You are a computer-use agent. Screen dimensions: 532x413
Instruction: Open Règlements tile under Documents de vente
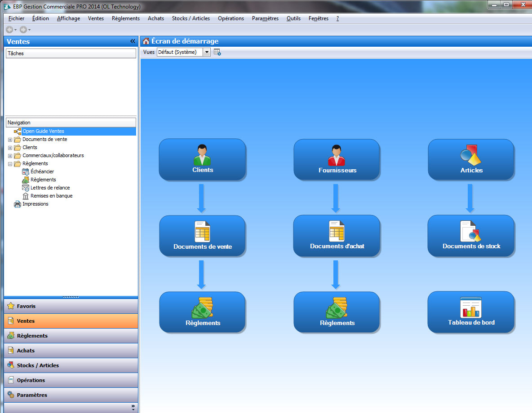(203, 312)
